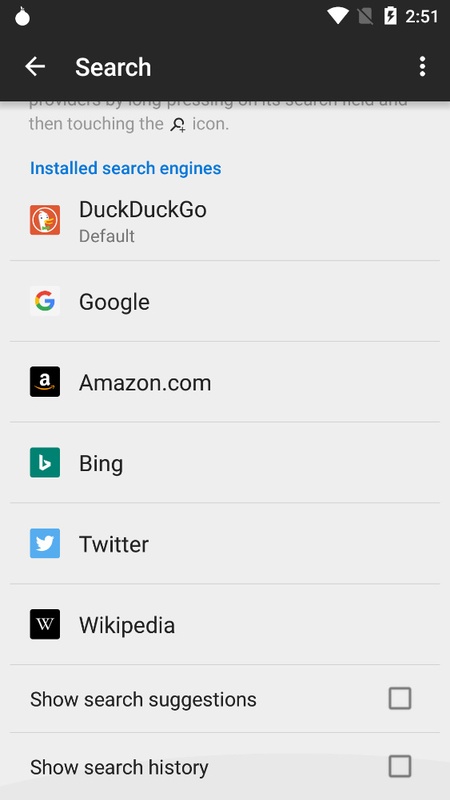Select the Google search engine entry
Screen dimensions: 450x800
click(x=225, y=301)
